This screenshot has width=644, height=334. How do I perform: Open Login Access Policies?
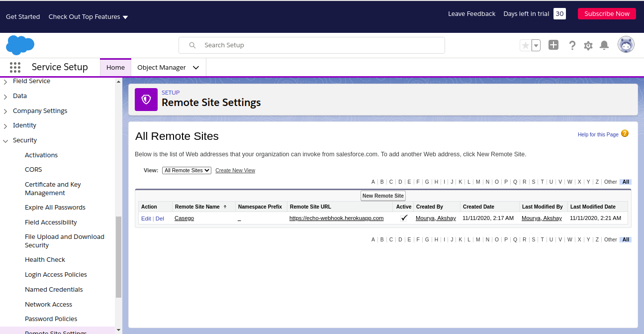[56, 275]
